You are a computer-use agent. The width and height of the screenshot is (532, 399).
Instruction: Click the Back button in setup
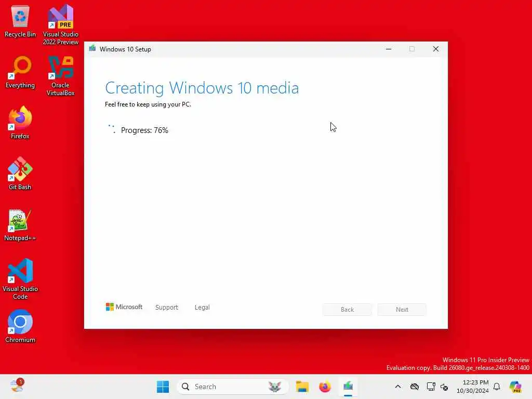click(347, 310)
